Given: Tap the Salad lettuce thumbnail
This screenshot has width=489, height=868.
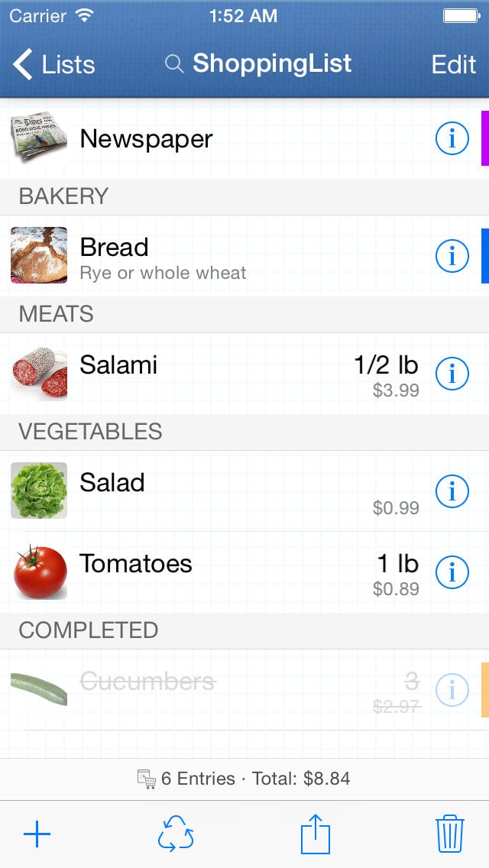Looking at the screenshot, I should 39,491.
